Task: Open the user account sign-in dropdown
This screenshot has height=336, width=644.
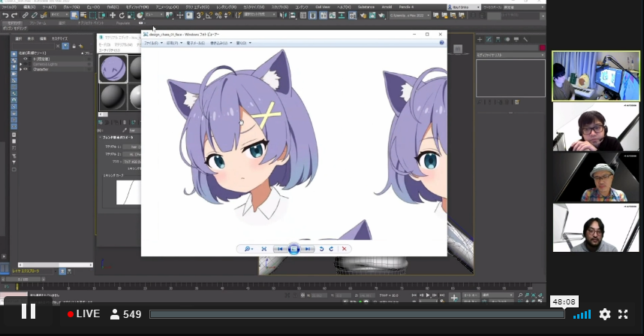Action: (464, 7)
